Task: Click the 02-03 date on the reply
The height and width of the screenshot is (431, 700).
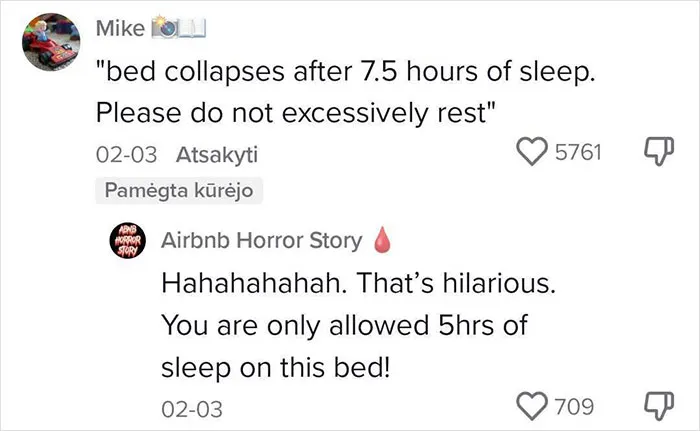Action: pos(192,409)
